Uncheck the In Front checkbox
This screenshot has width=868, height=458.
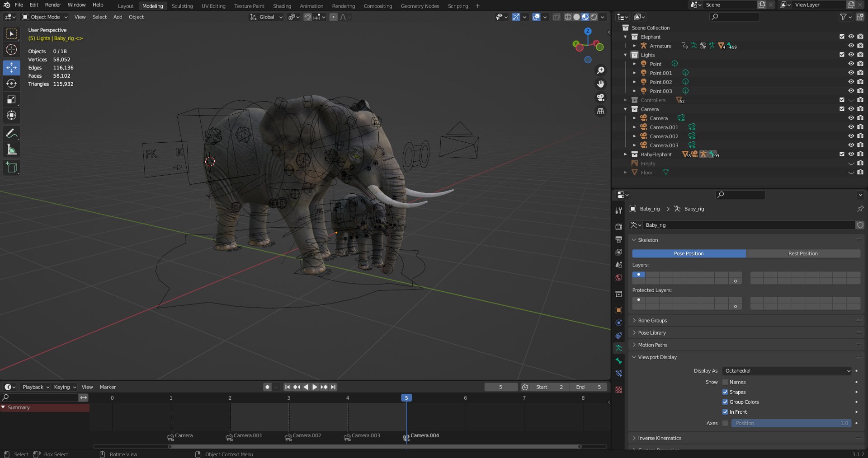point(725,412)
